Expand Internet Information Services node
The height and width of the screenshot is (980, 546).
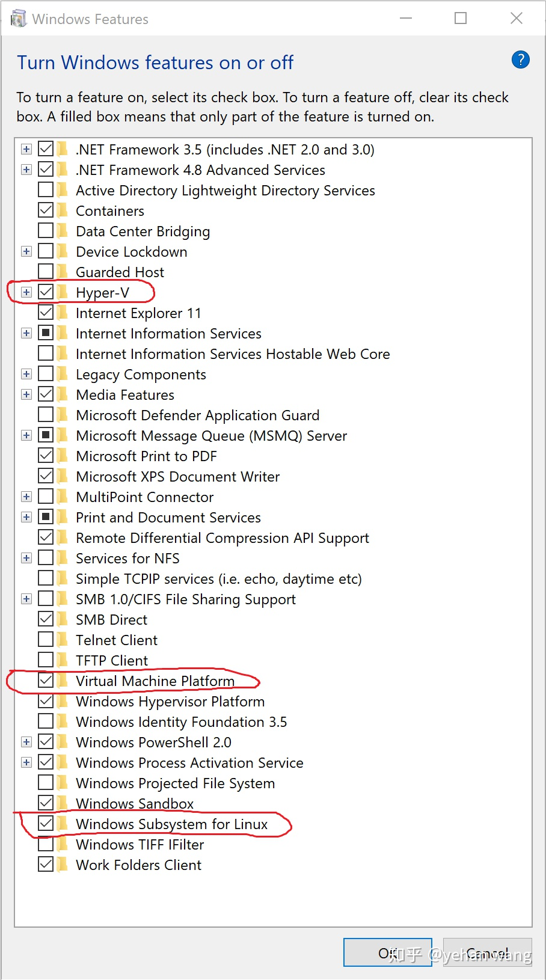26,333
